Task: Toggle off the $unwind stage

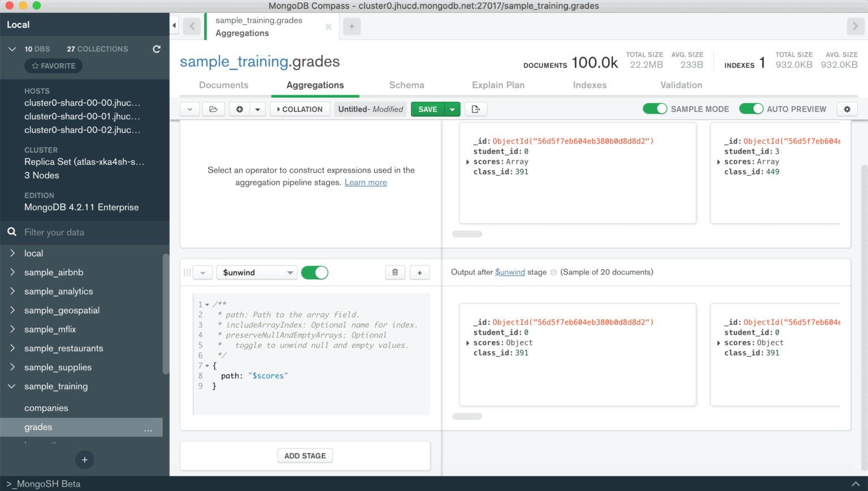Action: [x=314, y=272]
